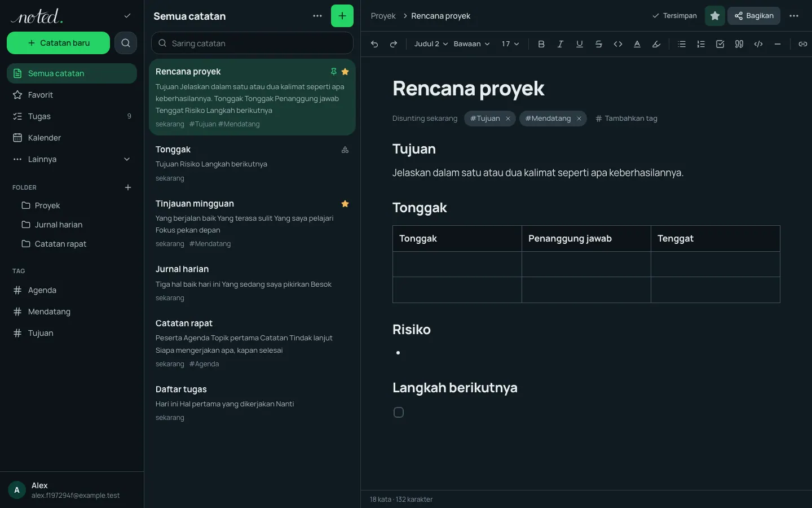This screenshot has width=812, height=508.
Task: Add a tag with Tambahkan tag
Action: pos(626,119)
